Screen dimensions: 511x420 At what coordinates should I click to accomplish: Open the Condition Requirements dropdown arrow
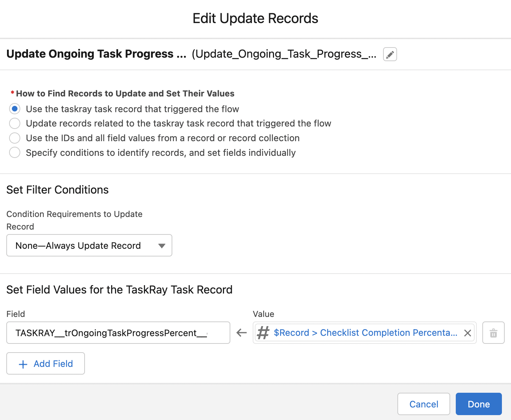coord(161,246)
